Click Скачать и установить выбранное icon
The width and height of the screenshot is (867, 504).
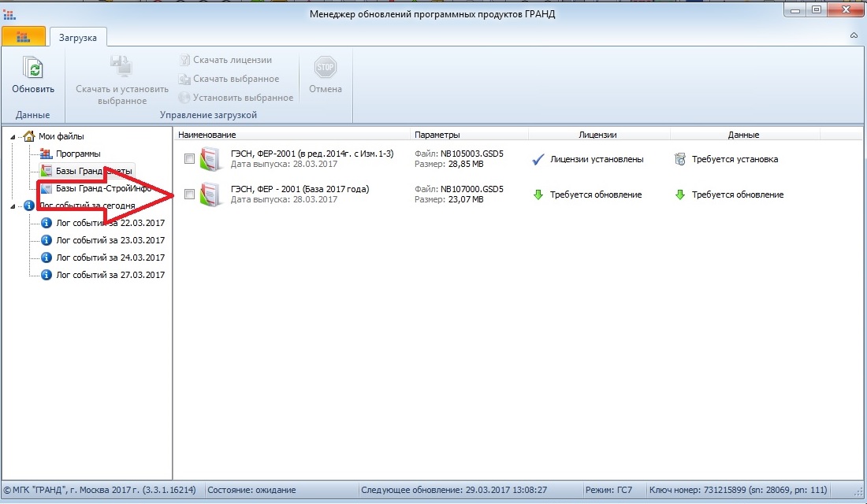click(121, 67)
